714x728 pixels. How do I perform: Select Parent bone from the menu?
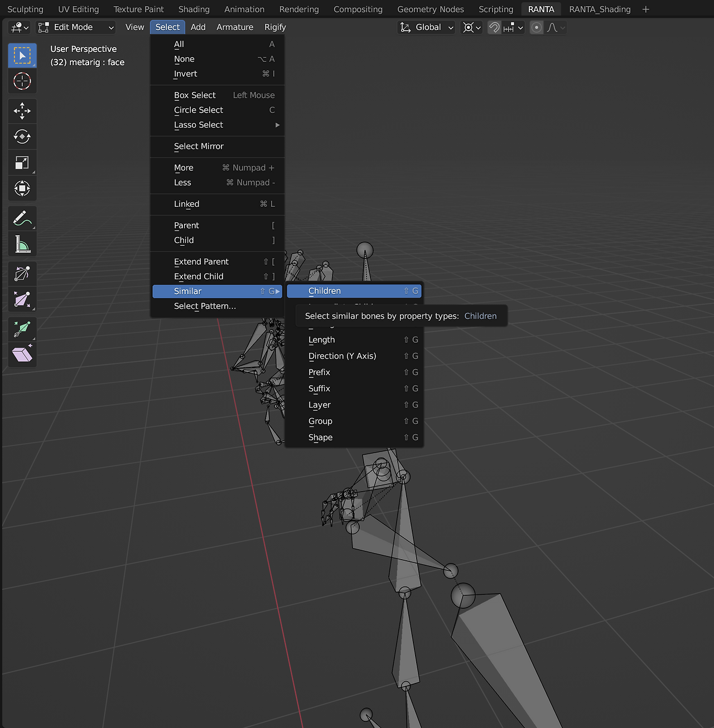(x=217, y=225)
